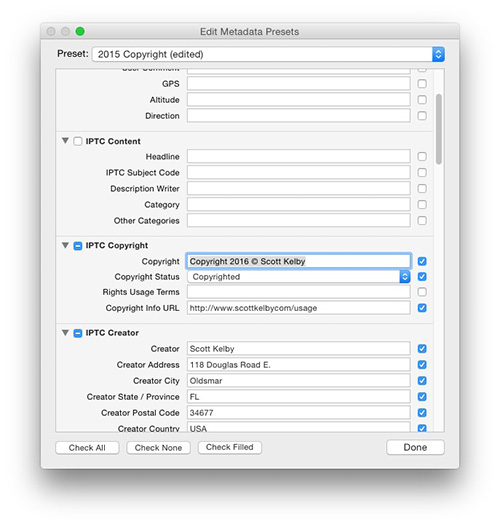Image resolution: width=500 pixels, height=527 pixels.
Task: Toggle the IPTC Content section checkbox
Action: click(x=78, y=141)
